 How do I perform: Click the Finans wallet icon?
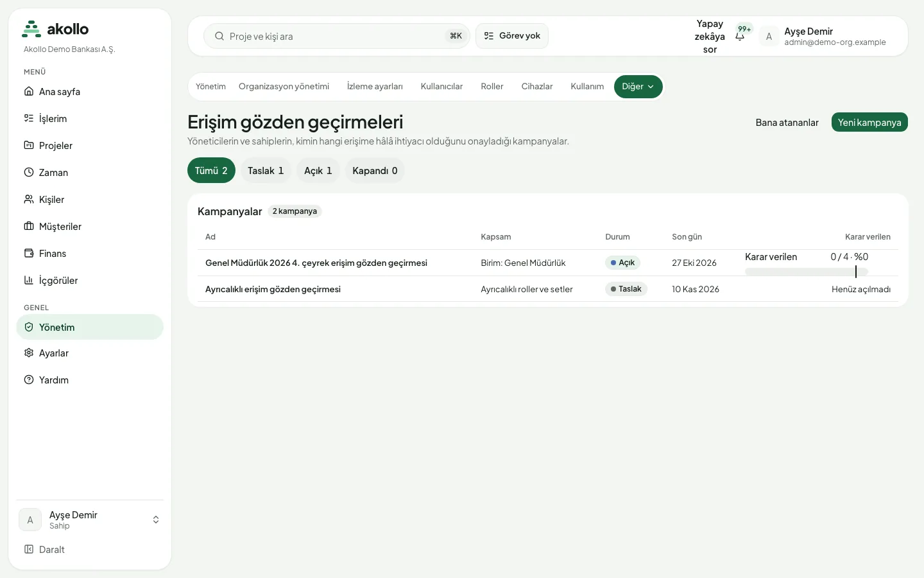[x=29, y=253]
